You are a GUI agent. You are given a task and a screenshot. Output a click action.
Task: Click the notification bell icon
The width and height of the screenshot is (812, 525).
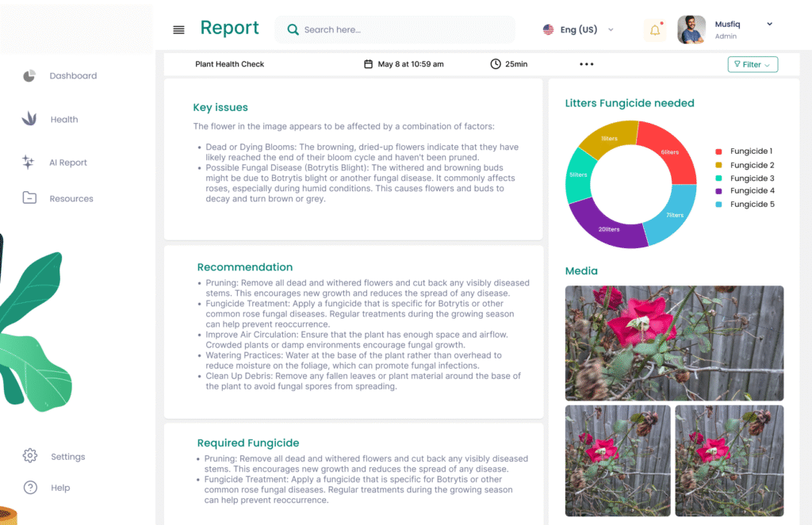(655, 30)
